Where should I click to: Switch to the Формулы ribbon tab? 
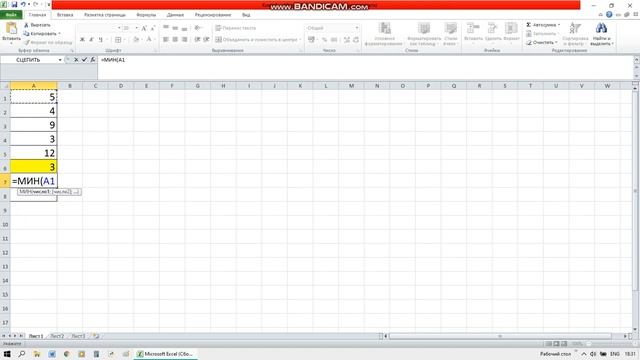(146, 15)
